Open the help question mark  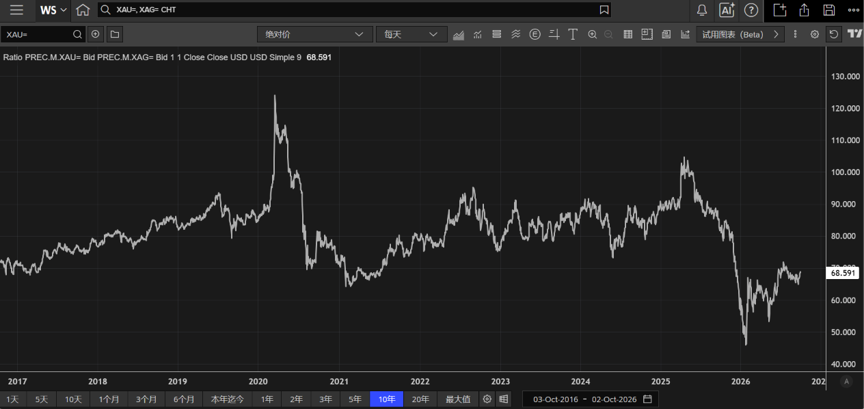coord(750,10)
